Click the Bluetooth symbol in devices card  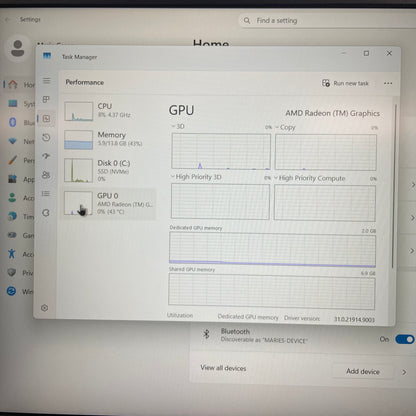click(206, 334)
